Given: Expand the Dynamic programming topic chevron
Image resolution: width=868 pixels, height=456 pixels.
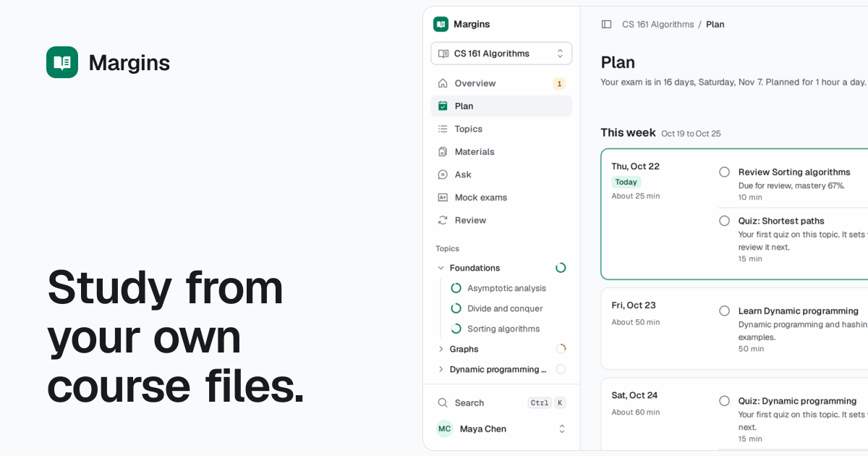Looking at the screenshot, I should click(441, 369).
